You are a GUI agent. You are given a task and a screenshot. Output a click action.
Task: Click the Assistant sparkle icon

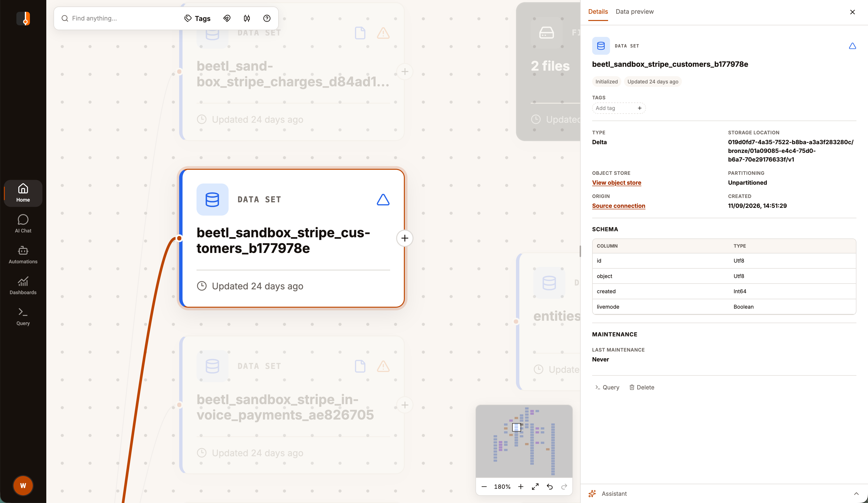(x=592, y=493)
